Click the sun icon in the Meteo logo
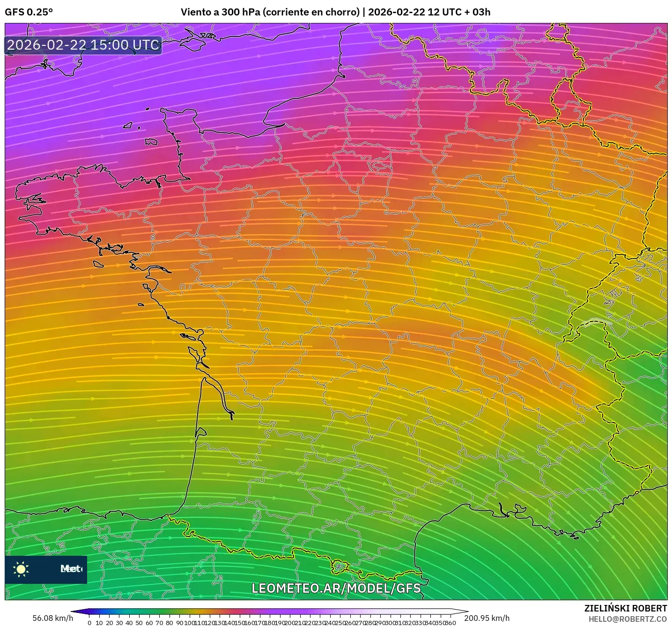 click(21, 569)
